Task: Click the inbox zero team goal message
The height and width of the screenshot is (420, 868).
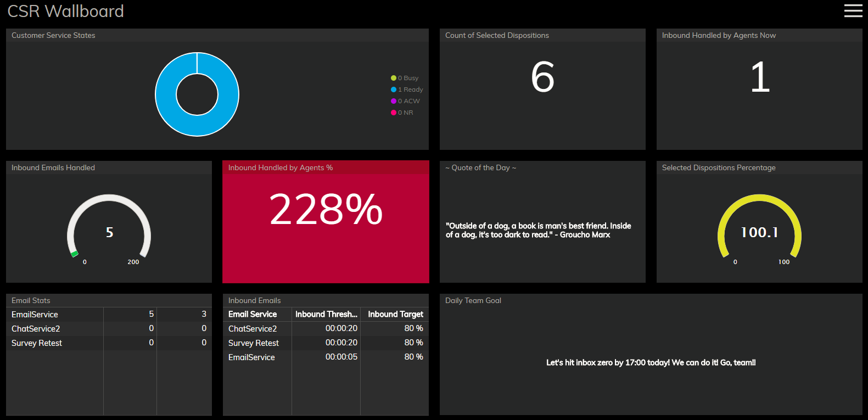Action: (x=651, y=362)
